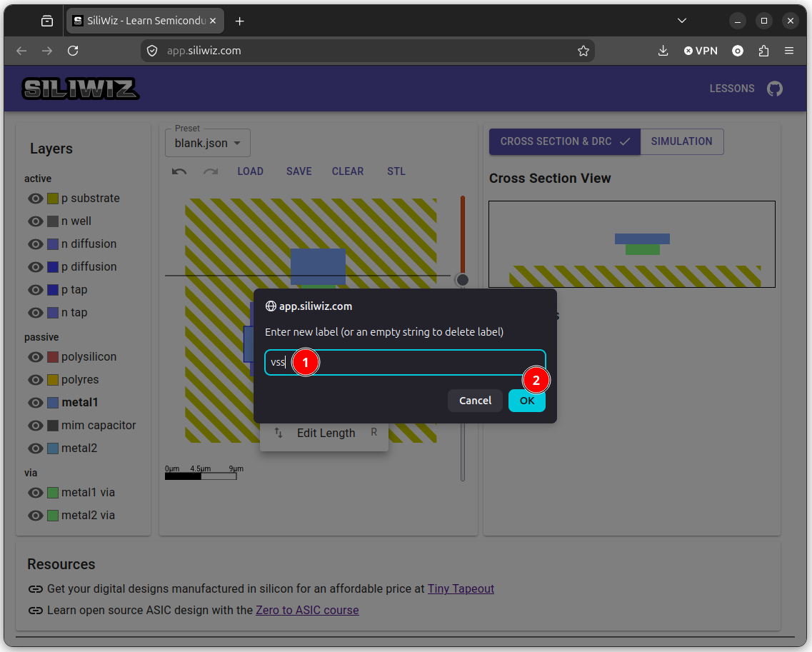Open the extensions puzzle icon
This screenshot has width=812, height=652.
(763, 51)
